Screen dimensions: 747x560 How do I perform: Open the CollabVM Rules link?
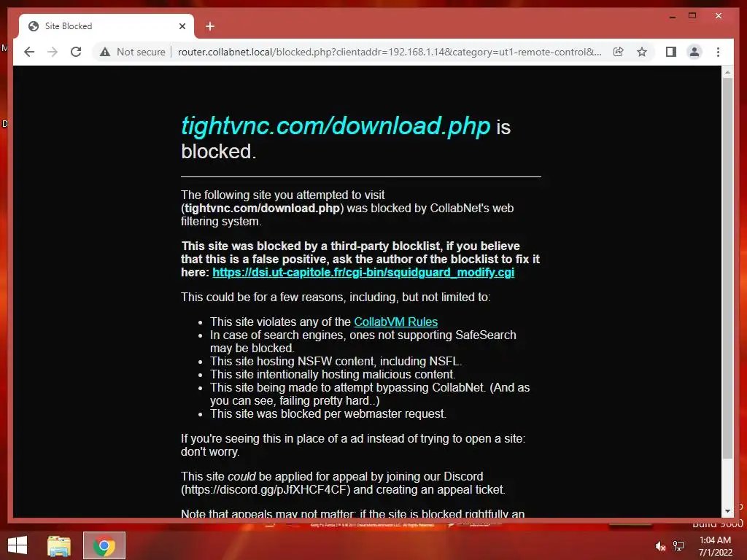tap(395, 322)
